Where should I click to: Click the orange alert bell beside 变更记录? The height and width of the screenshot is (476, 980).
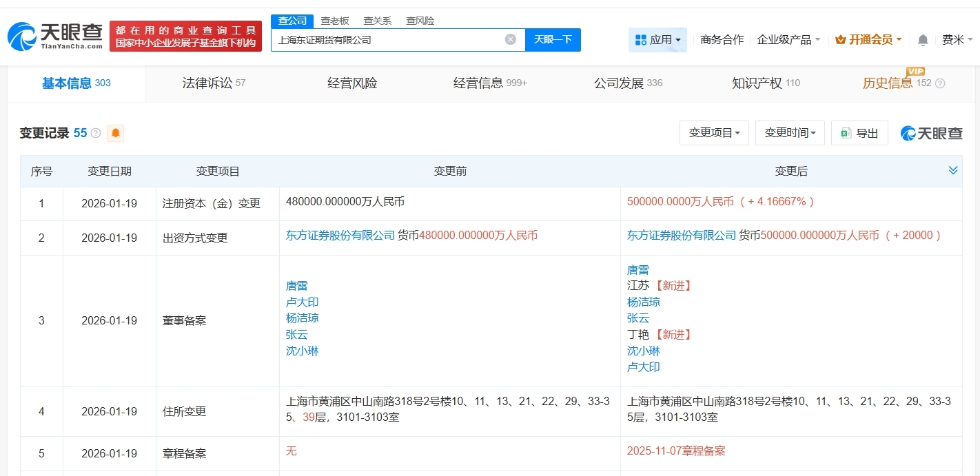pos(116,133)
